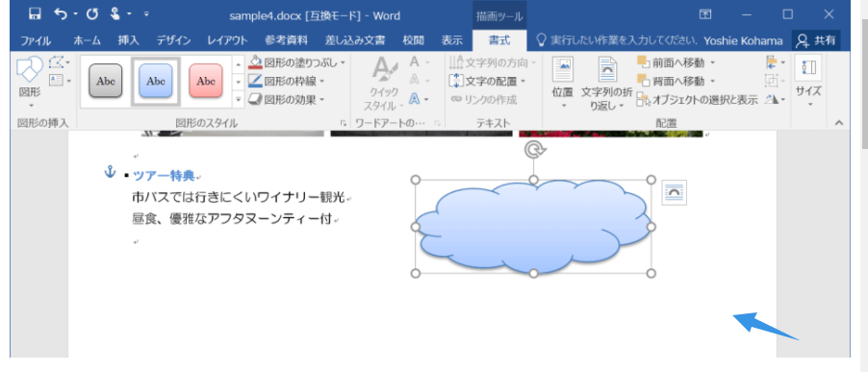Image resolution: width=868 pixels, height=372 pixels.
Task: Click 背面へ移動 send backward
Action: point(671,82)
